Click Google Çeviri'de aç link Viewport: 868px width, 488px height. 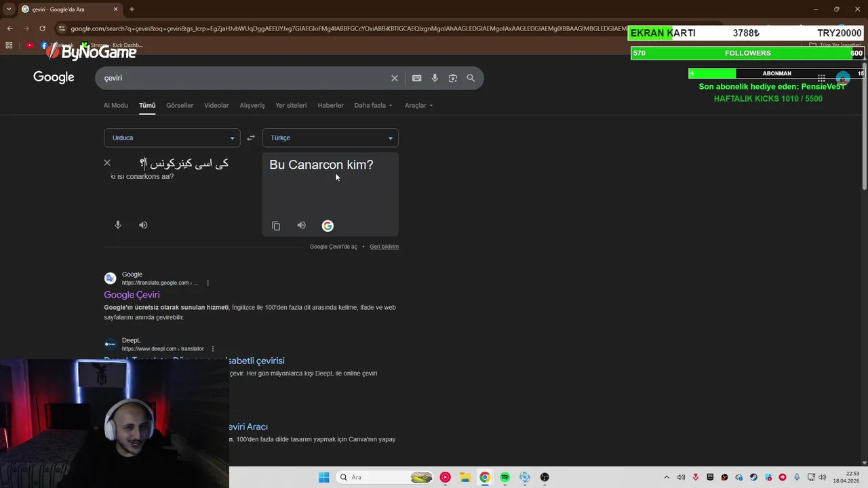[333, 247]
